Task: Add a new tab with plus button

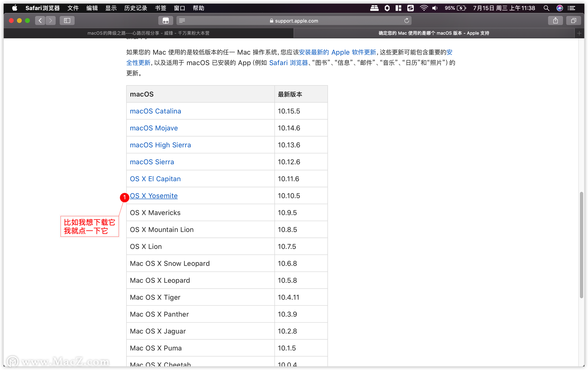Action: 579,33
